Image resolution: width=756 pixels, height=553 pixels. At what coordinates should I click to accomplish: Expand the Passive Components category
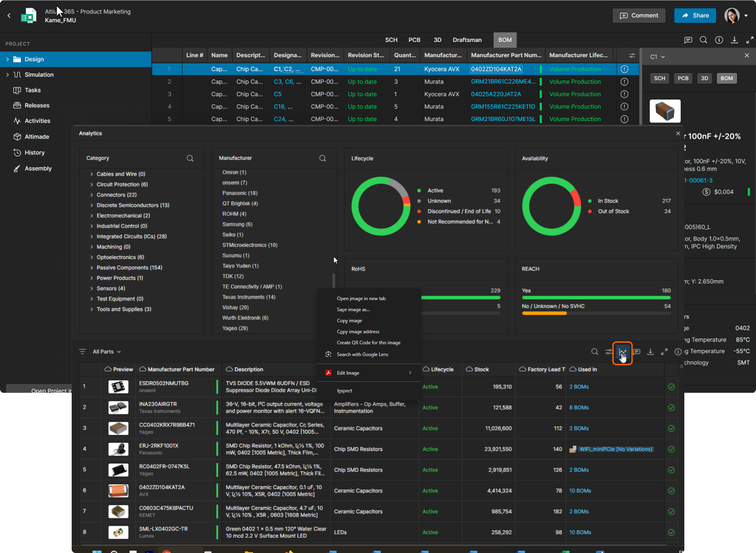tap(91, 268)
